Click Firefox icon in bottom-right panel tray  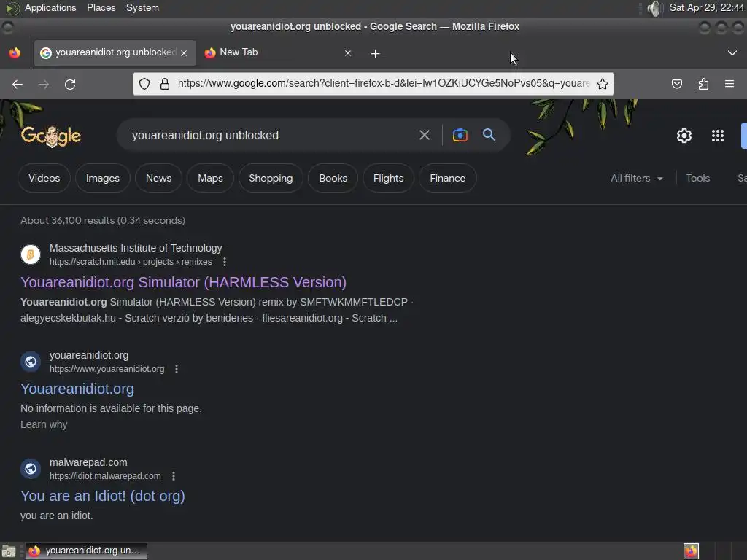tap(691, 551)
